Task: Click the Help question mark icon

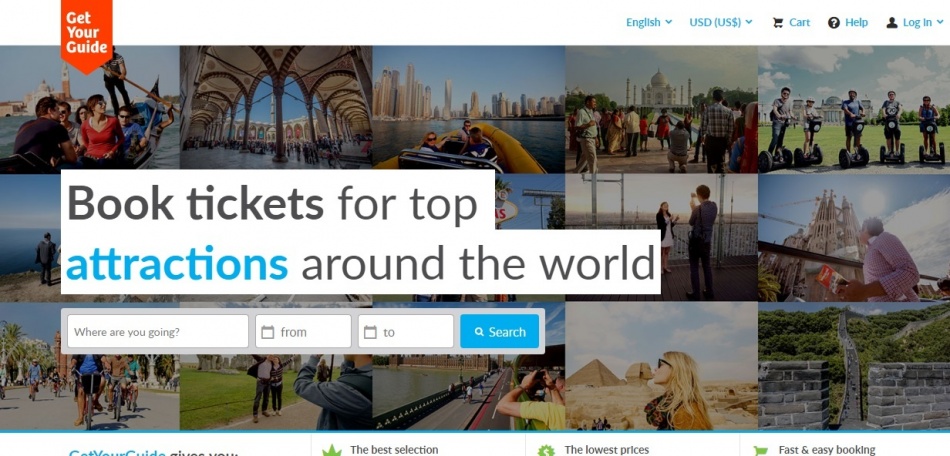Action: point(834,23)
